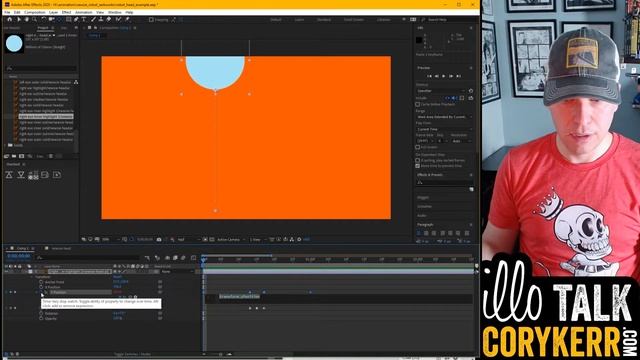
Task: Select the Selection arrow tool
Action: point(19,19)
